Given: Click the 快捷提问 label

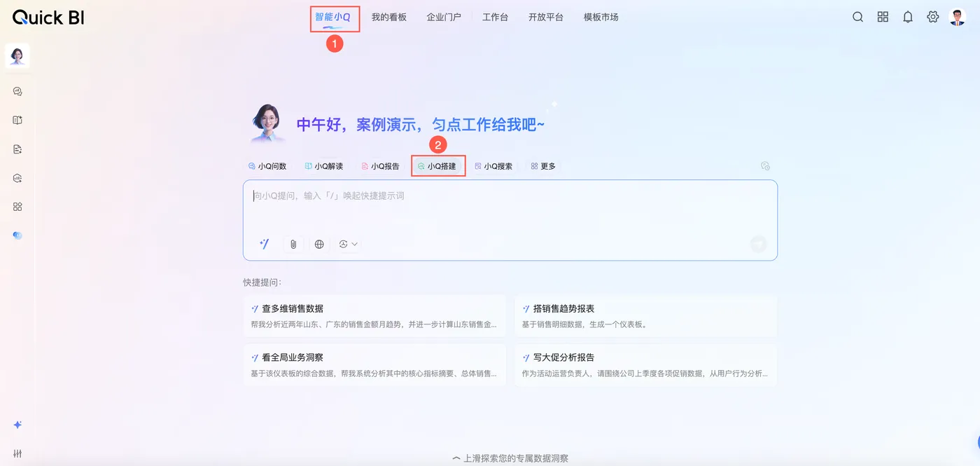Looking at the screenshot, I should pos(262,282).
